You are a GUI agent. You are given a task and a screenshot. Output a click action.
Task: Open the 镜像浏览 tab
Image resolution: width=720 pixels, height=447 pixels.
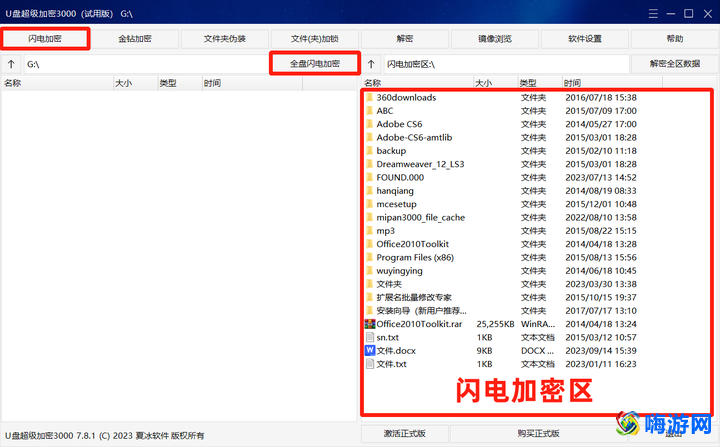coord(495,39)
